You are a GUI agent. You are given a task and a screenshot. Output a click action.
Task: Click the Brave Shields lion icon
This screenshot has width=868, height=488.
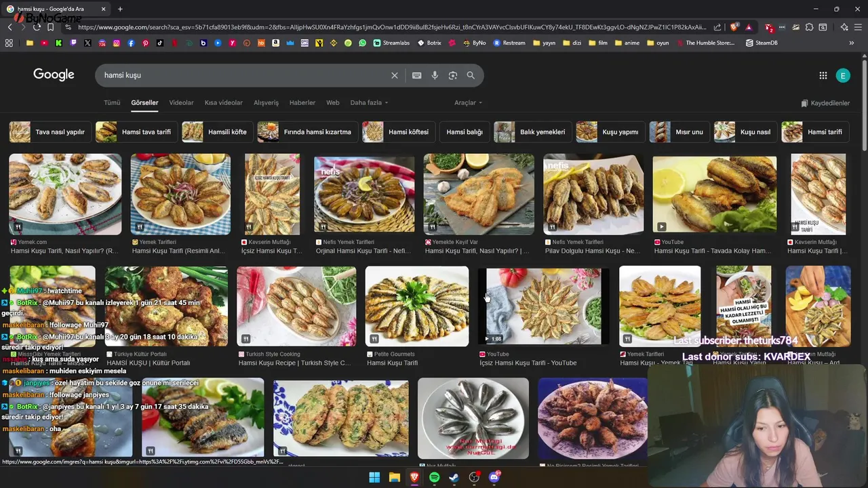734,27
